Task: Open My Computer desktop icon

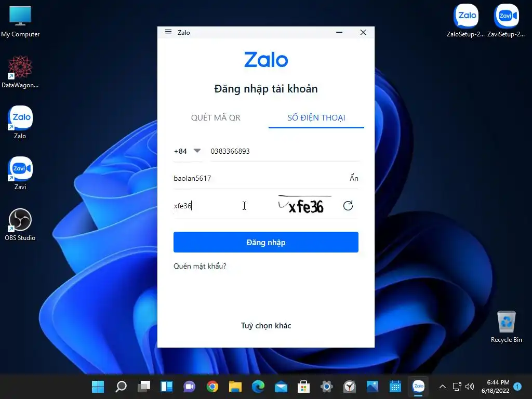Action: point(20,21)
